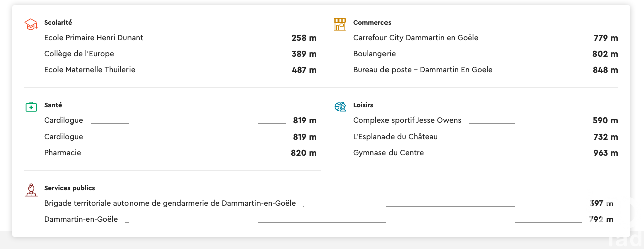Image resolution: width=644 pixels, height=249 pixels.
Task: Select Gymnase du Centre entry
Action: pos(389,153)
